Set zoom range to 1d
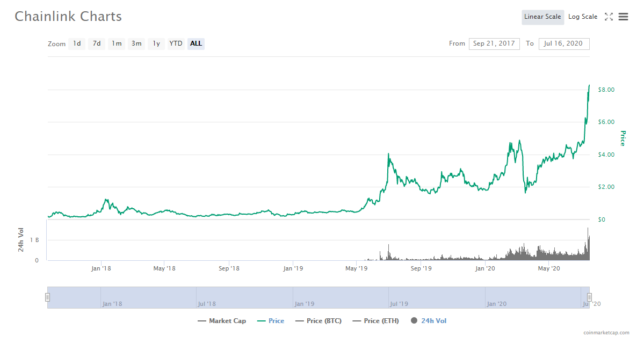This screenshot has width=644, height=344. point(77,43)
